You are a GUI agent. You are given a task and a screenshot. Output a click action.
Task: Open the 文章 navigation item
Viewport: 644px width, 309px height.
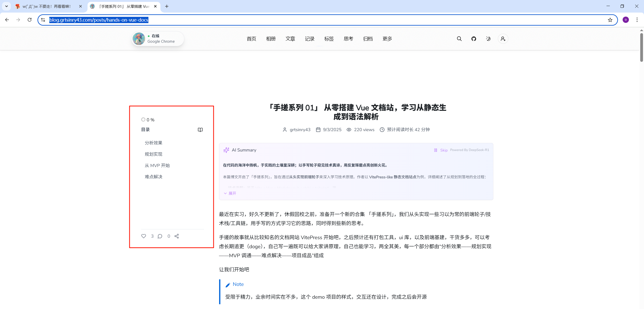pyautogui.click(x=290, y=39)
